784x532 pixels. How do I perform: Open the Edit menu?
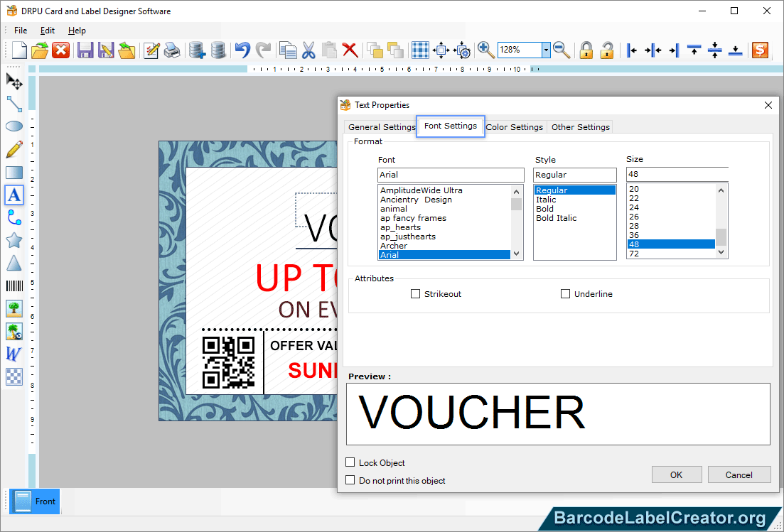pos(48,31)
